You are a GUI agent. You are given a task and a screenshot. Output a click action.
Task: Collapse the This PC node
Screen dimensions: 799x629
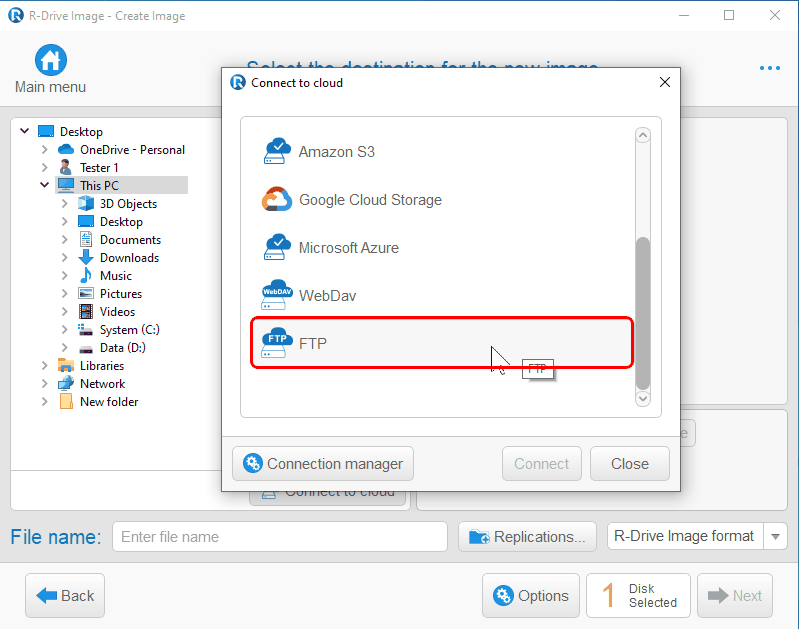coord(44,185)
